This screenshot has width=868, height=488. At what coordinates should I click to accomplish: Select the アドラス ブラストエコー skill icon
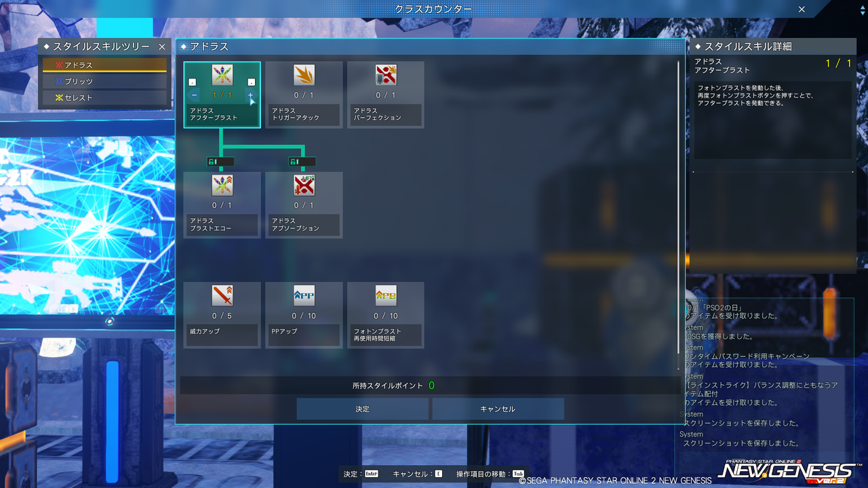pyautogui.click(x=222, y=185)
